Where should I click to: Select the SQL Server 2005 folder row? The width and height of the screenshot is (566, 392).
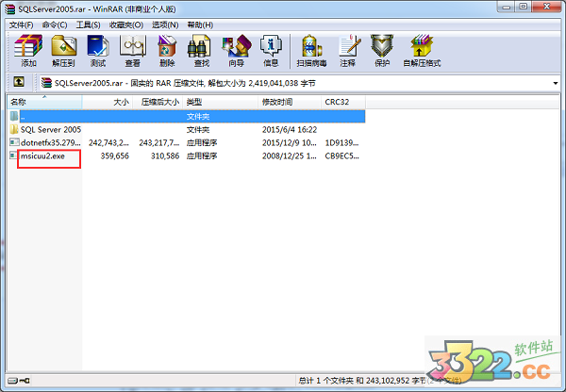(186, 129)
